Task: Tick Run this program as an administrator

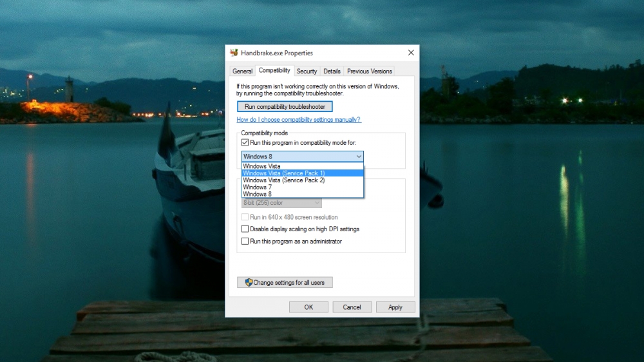Action: (x=245, y=241)
